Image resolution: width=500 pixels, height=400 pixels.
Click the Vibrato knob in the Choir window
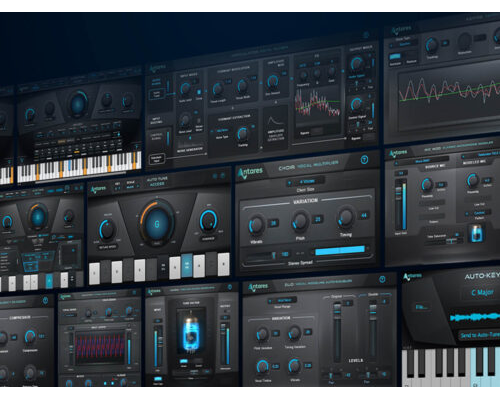256,226
